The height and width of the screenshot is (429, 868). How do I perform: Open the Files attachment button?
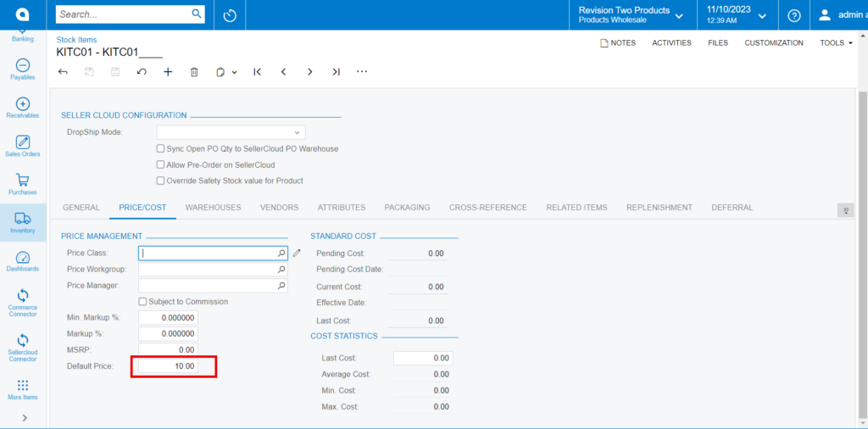coord(718,42)
